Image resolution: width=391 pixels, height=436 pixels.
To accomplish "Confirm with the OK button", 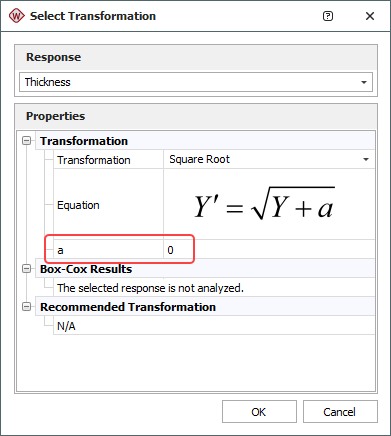I will pyautogui.click(x=259, y=412).
